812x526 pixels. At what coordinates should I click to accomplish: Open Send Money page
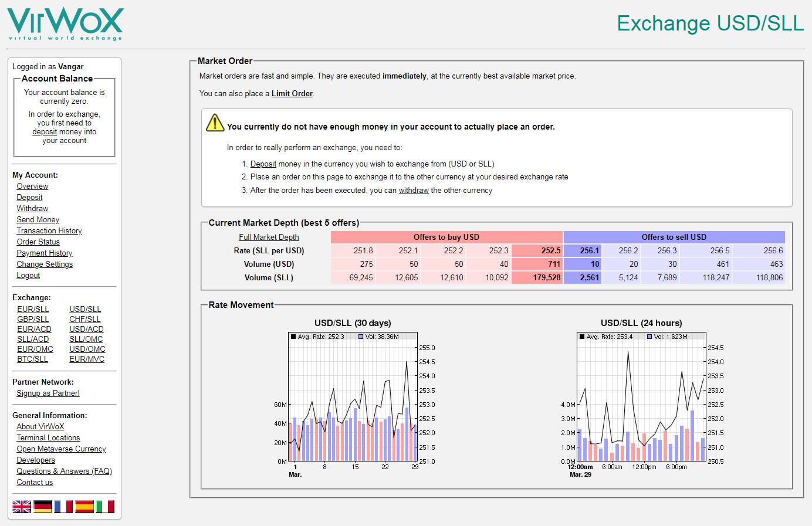tap(38, 220)
